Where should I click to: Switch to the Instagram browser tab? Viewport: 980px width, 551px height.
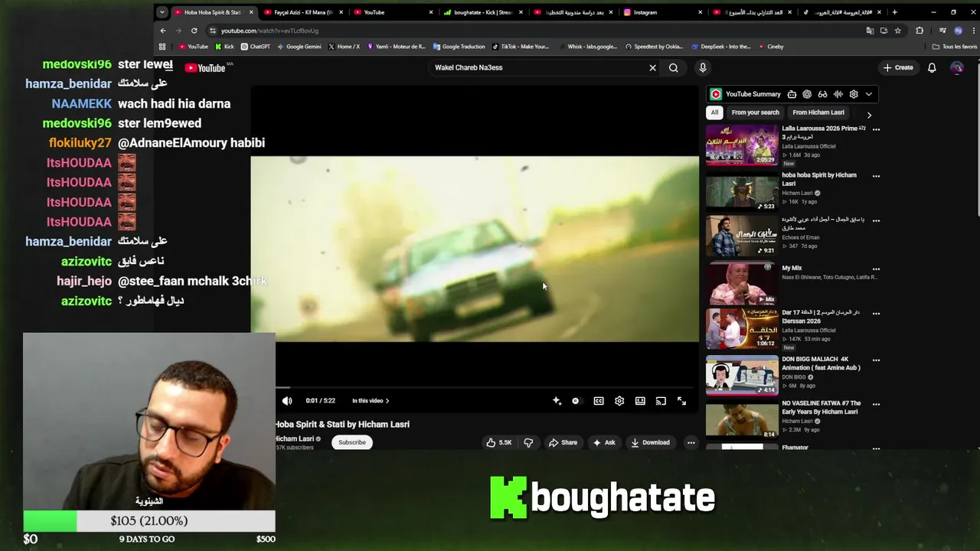pos(662,12)
